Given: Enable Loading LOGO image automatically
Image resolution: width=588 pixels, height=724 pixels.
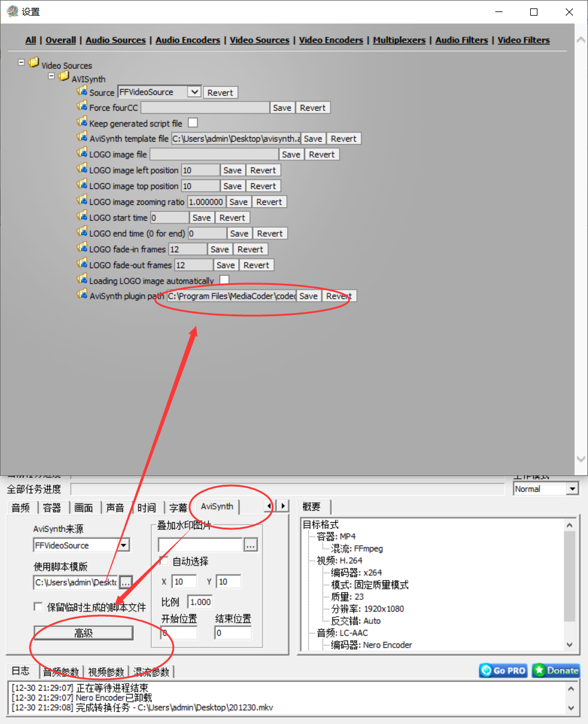Looking at the screenshot, I should (223, 279).
